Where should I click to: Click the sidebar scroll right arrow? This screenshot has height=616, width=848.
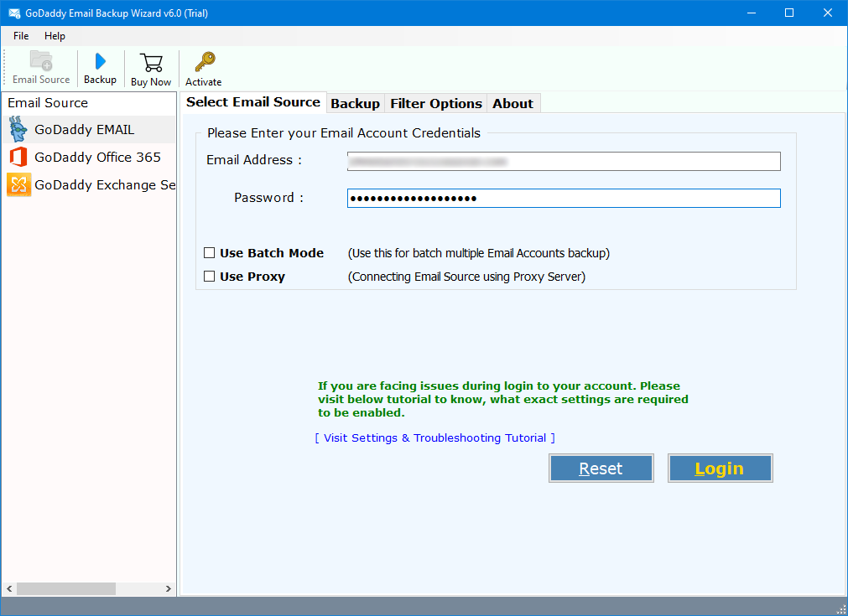[169, 588]
